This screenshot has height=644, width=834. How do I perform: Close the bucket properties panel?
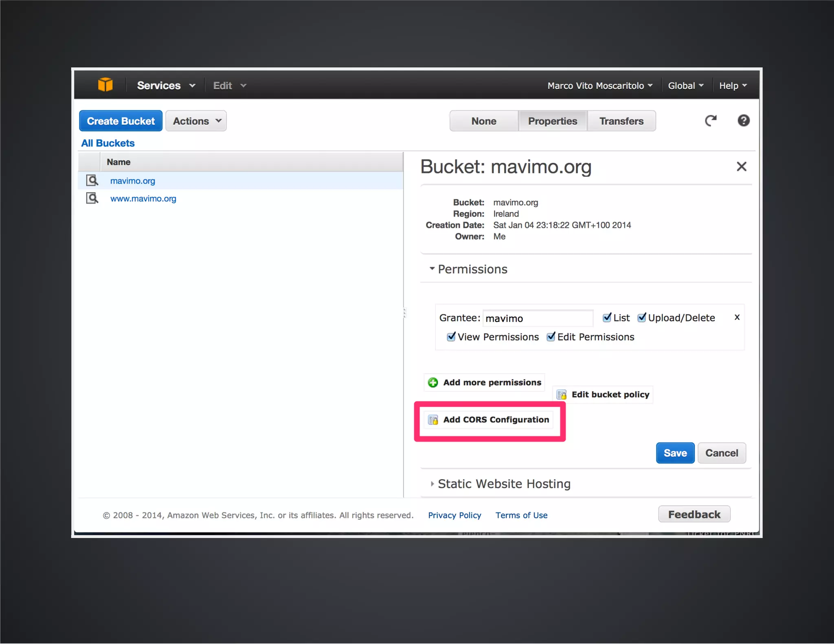pos(741,166)
